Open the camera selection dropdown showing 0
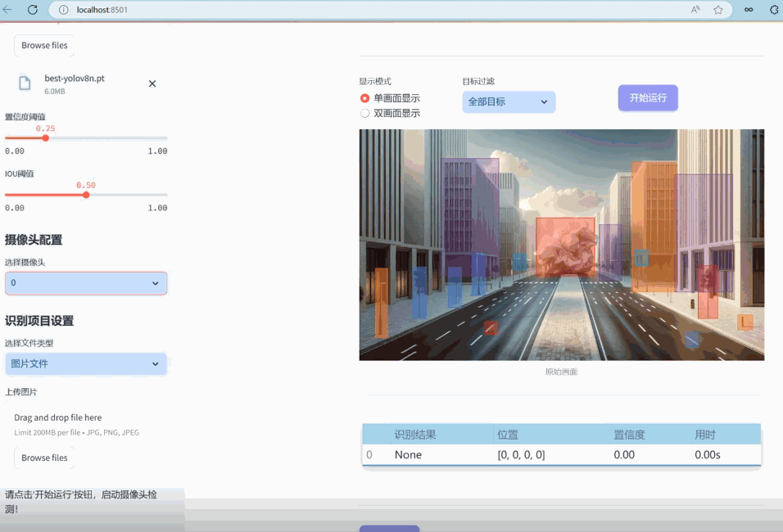 86,283
